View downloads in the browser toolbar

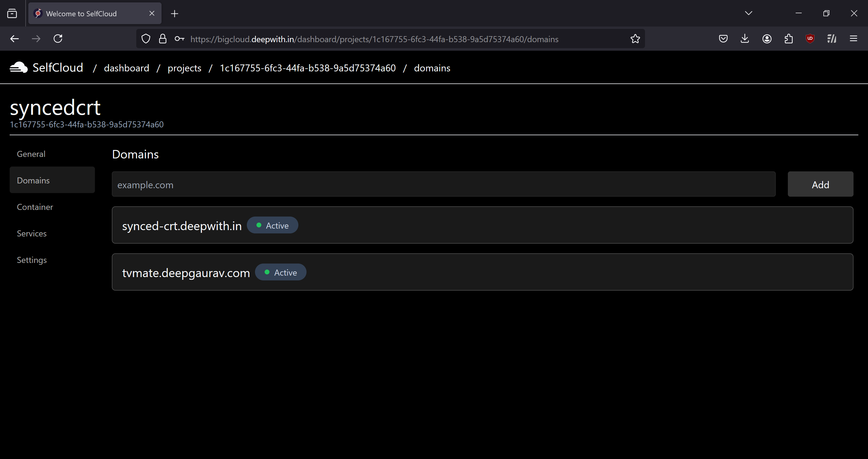[745, 38]
